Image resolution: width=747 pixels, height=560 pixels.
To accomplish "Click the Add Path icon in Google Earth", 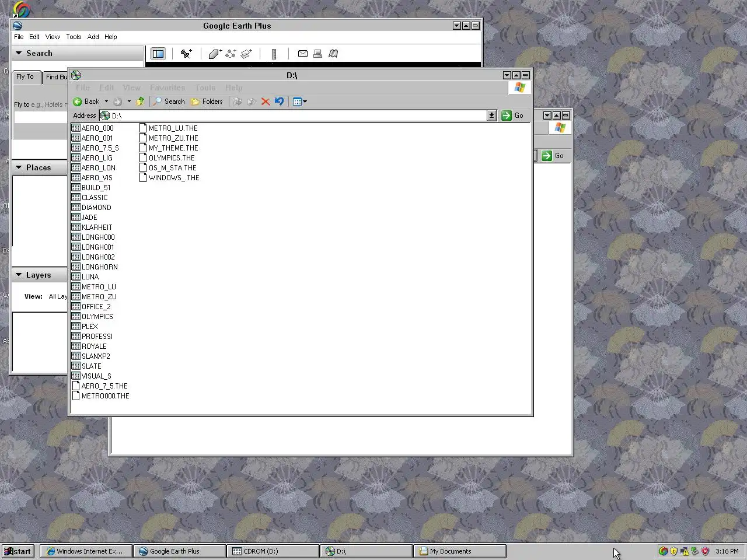I will tap(231, 54).
